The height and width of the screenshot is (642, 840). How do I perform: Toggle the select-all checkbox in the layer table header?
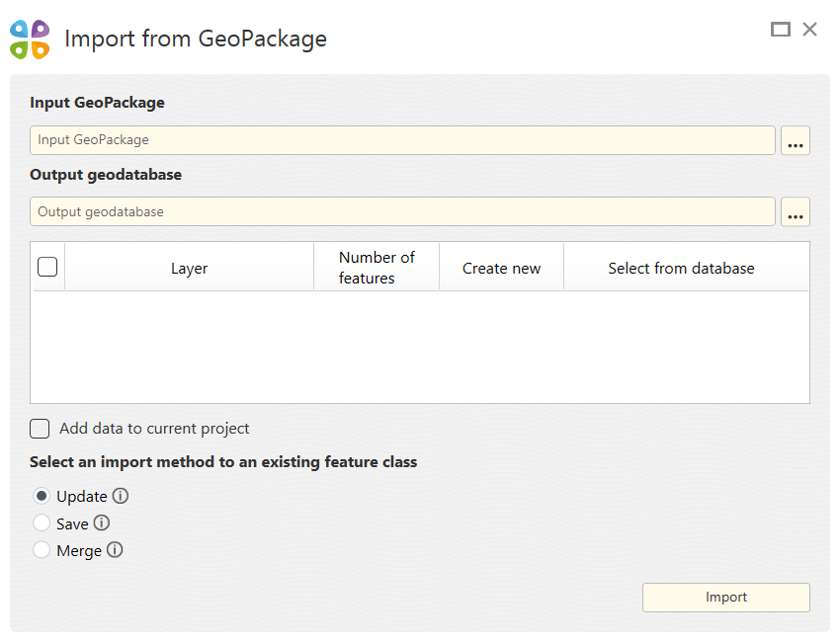47,267
